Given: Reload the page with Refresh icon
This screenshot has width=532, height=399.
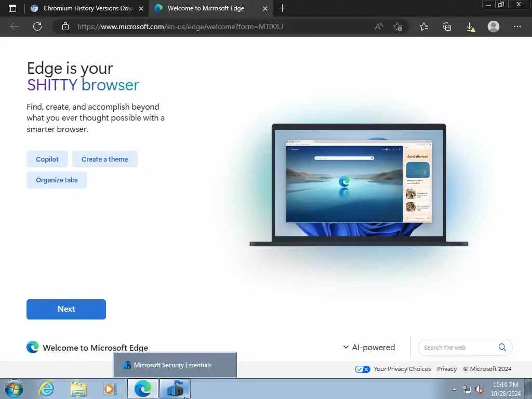Looking at the screenshot, I should pos(37,26).
